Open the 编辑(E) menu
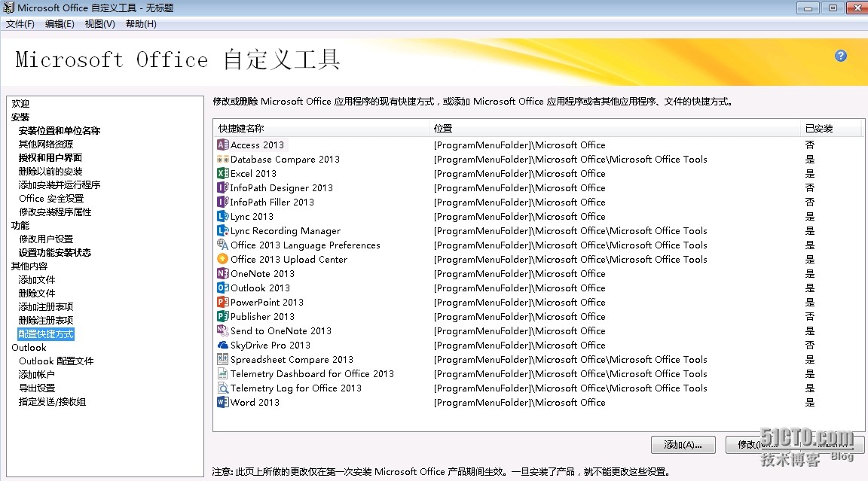868x481 pixels. [x=60, y=24]
